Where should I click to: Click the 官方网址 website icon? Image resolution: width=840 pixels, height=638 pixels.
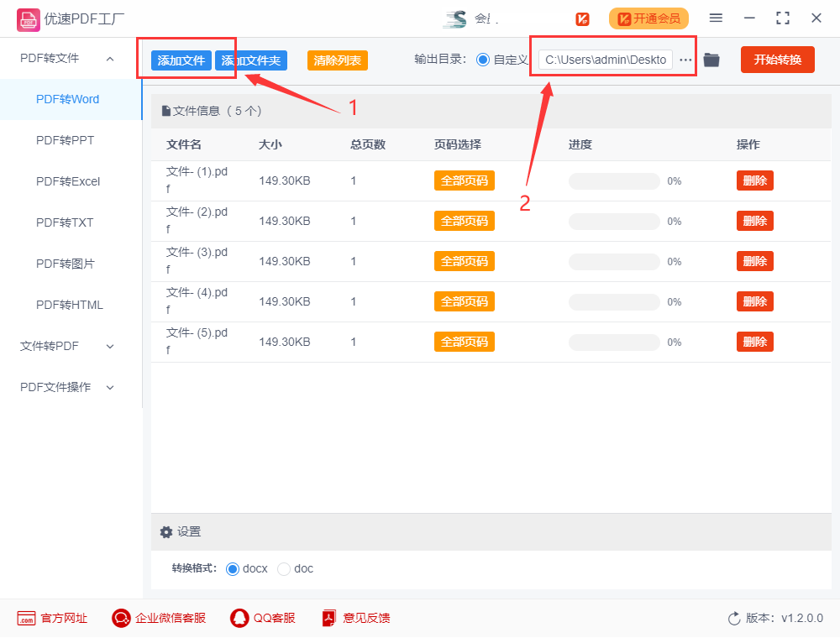(x=26, y=618)
